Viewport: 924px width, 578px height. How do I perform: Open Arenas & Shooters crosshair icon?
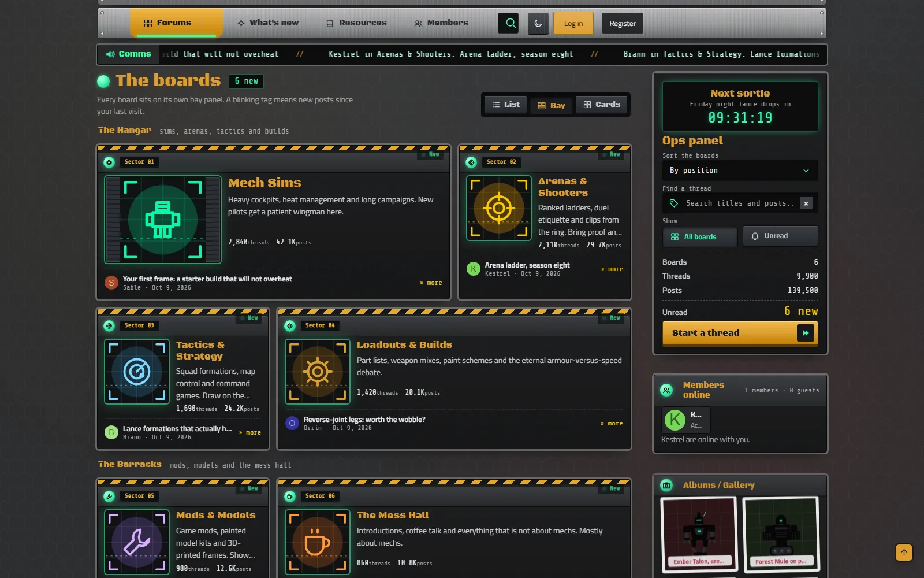pos(499,208)
